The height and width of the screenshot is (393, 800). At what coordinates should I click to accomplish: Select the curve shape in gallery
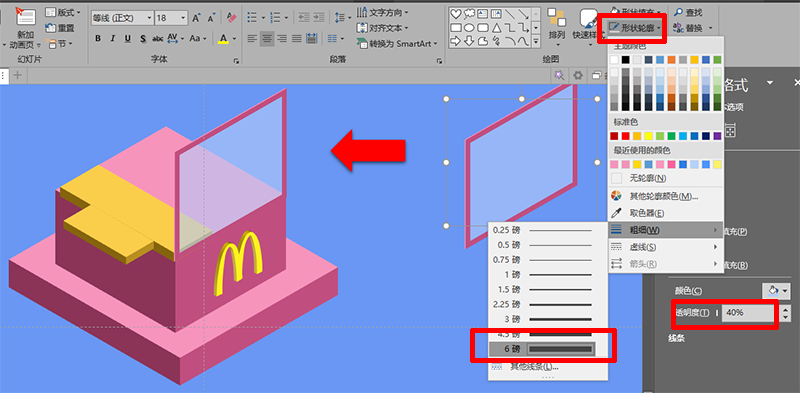tap(523, 41)
